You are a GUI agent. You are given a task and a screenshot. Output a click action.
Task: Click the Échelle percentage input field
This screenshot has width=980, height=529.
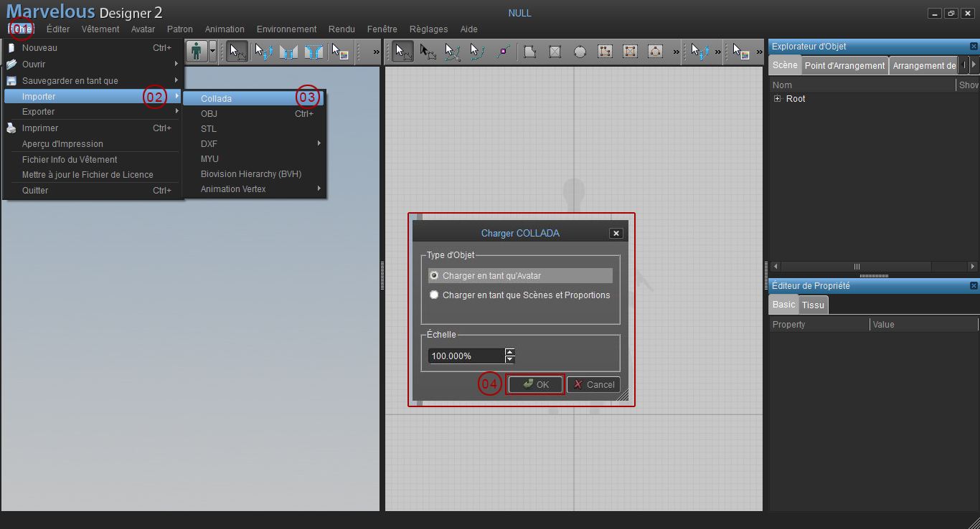tap(466, 356)
